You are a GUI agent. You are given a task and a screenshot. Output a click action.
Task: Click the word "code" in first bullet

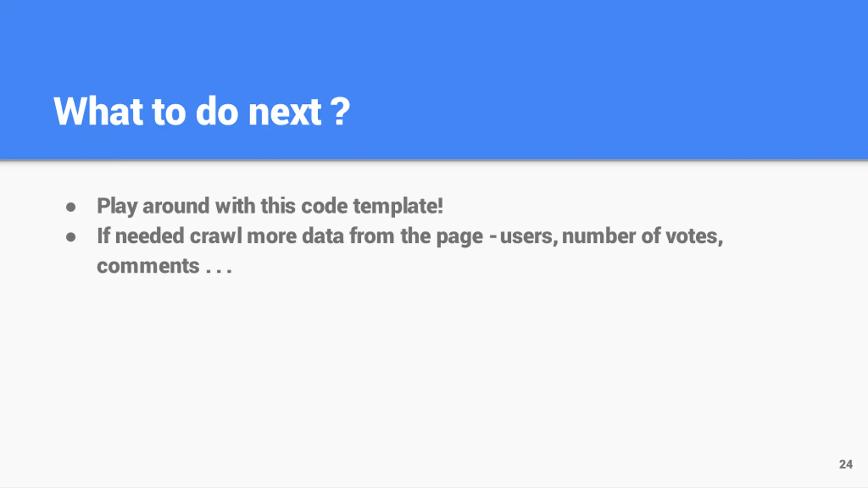324,206
